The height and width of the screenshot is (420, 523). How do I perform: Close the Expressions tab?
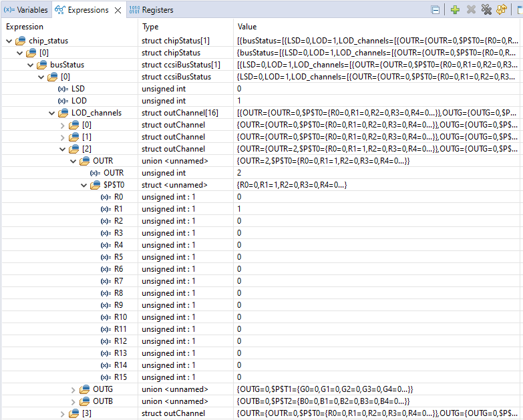(118, 10)
